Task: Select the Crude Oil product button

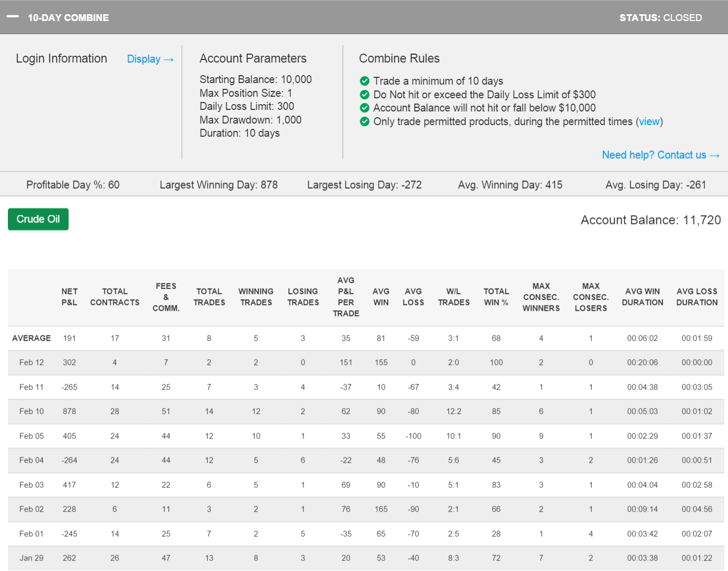Action: (x=38, y=219)
